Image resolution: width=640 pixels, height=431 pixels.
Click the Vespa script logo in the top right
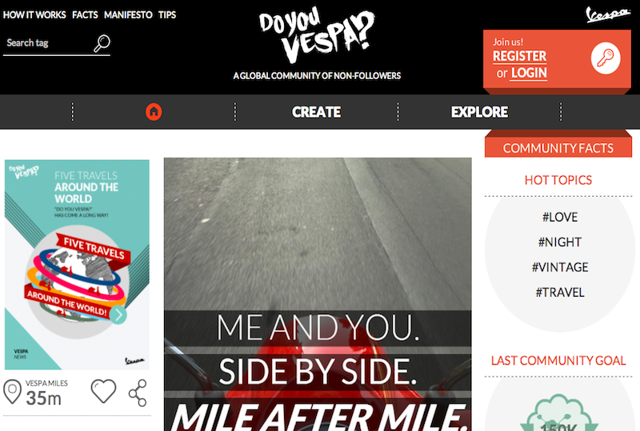[608, 15]
